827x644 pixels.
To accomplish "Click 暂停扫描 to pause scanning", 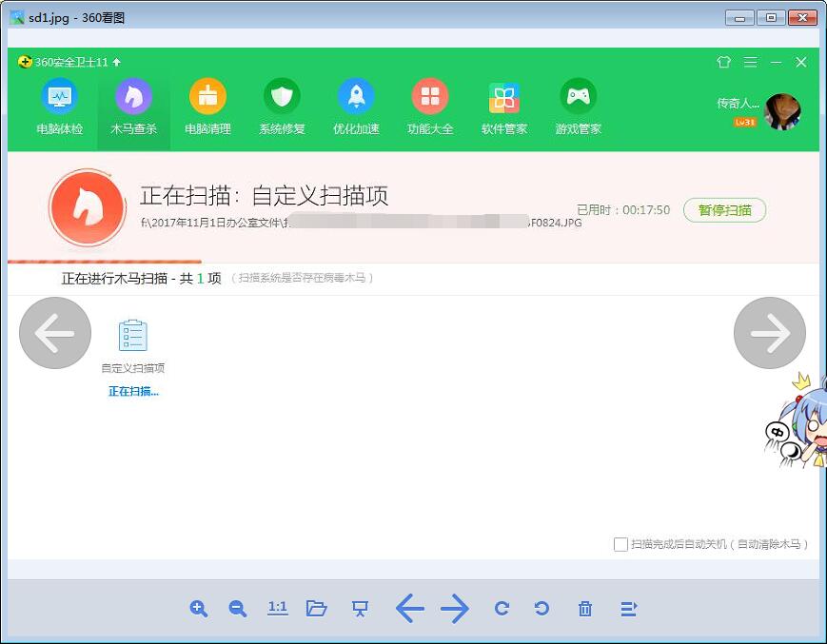I will tap(724, 210).
